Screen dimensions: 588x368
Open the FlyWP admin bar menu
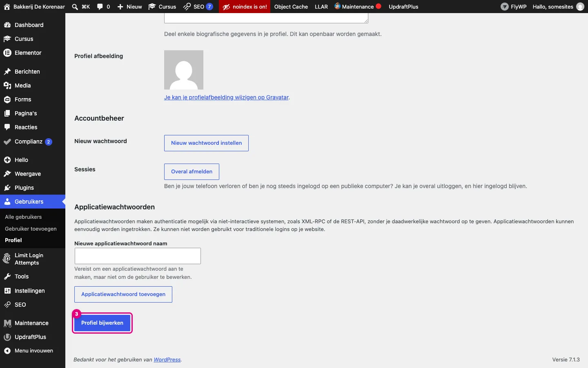point(514,7)
